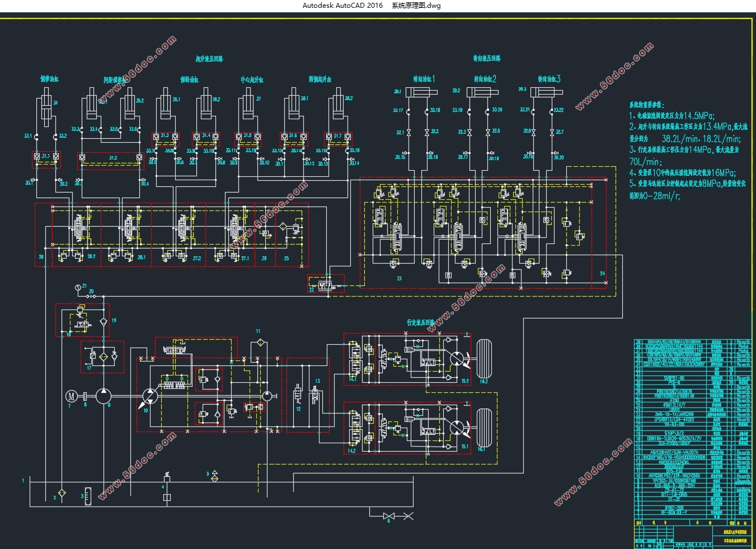Click the 起升液压回路 heading
Image resolution: width=756 pixels, height=549 pixels.
(209, 59)
